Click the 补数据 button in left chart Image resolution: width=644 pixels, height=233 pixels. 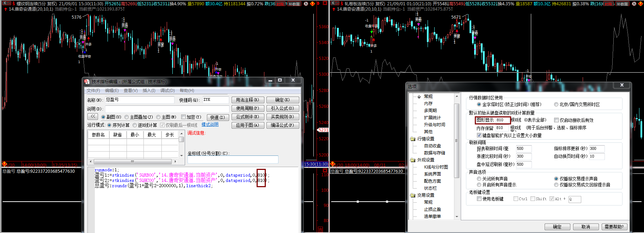[x=294, y=4]
